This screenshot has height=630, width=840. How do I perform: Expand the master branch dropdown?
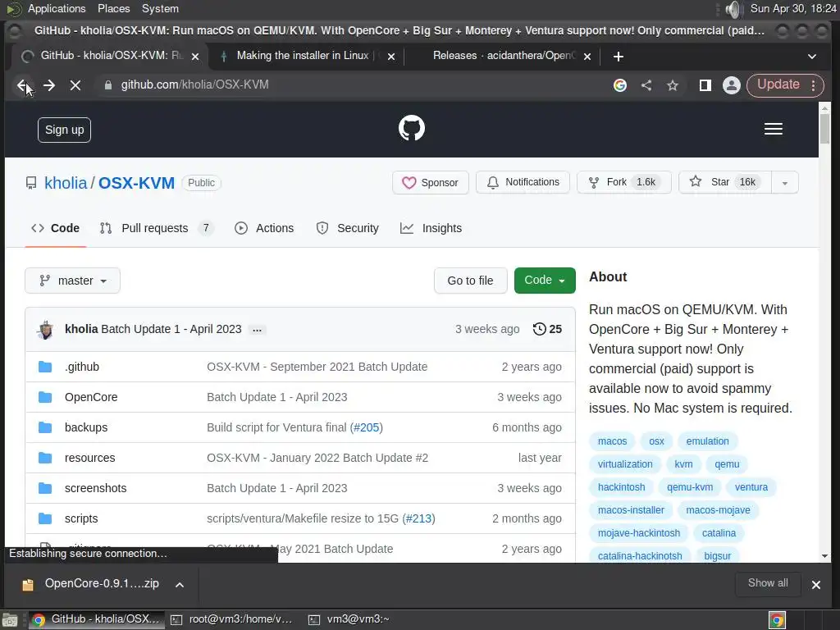pos(72,281)
